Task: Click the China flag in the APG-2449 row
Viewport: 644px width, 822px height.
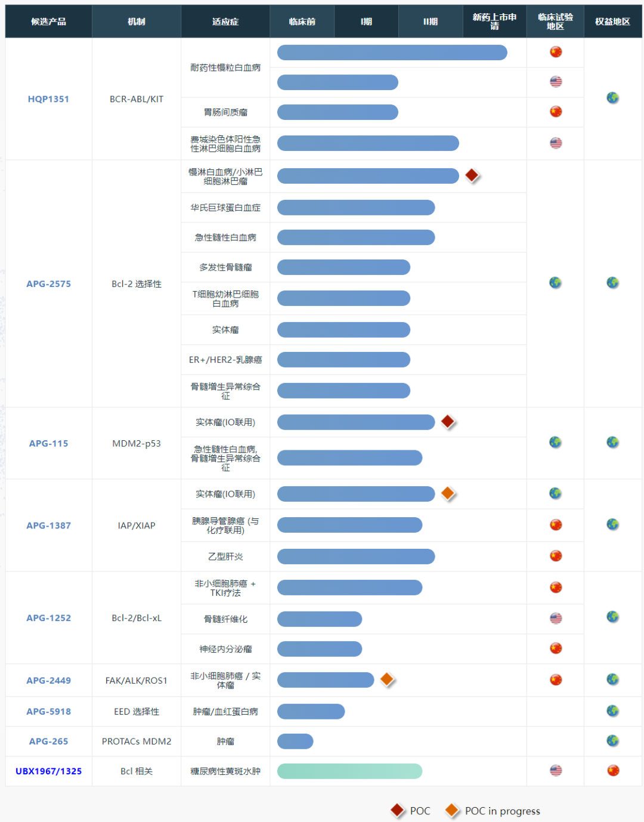Action: 556,680
